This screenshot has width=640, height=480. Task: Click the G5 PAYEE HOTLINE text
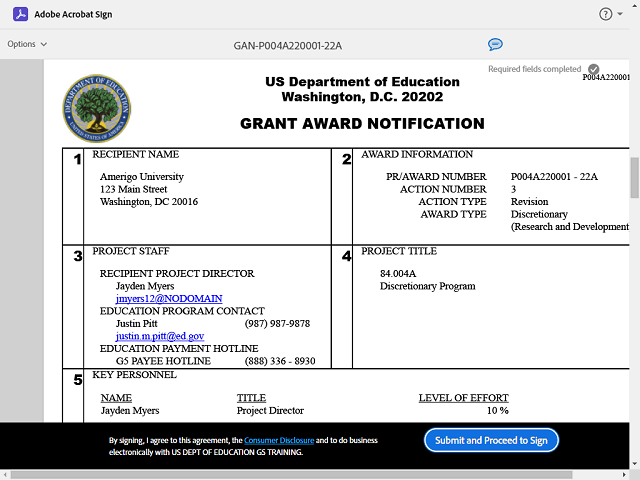[163, 361]
